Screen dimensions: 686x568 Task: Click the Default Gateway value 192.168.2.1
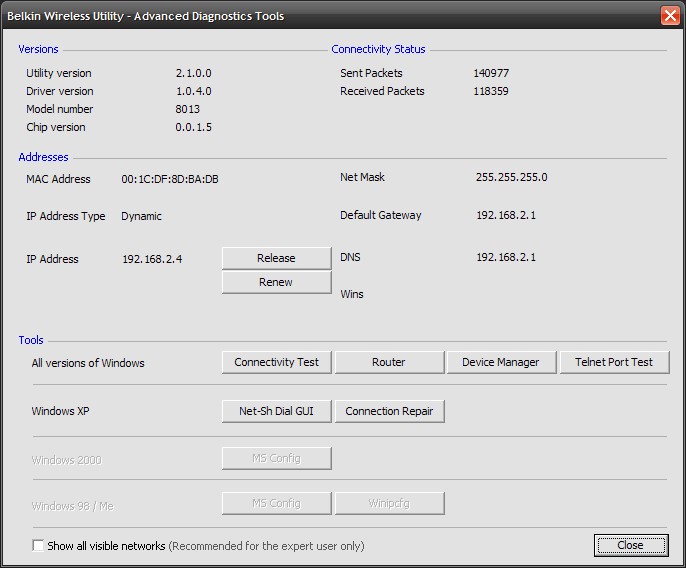[x=506, y=215]
